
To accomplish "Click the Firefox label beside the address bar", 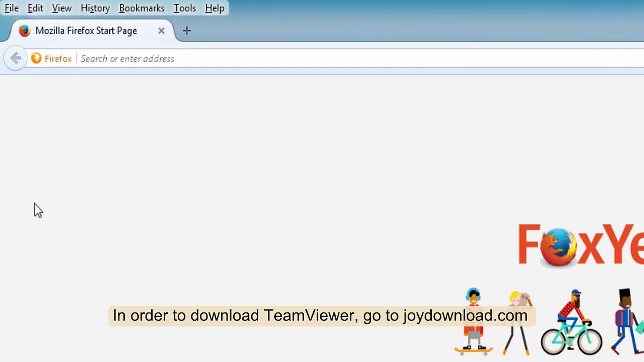I will pos(58,58).
